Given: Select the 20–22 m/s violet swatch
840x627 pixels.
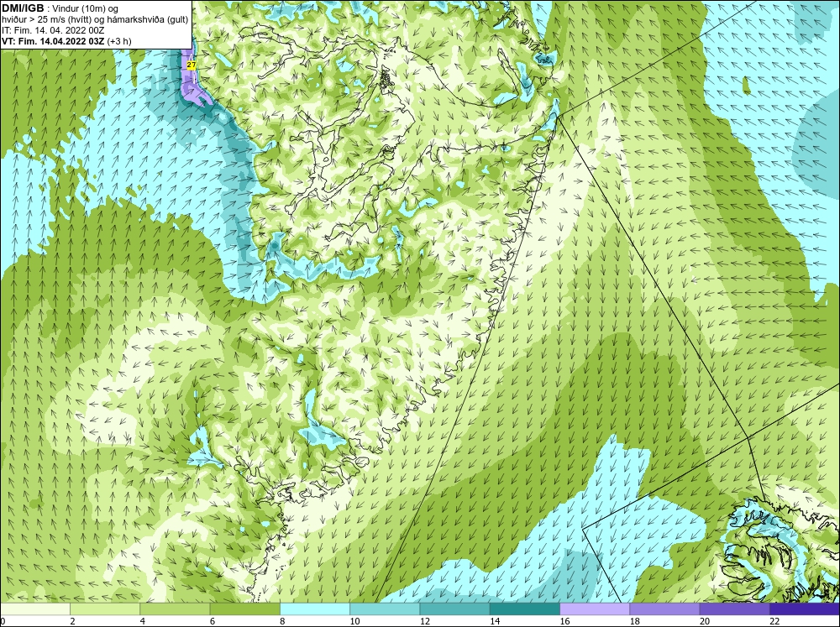Looking at the screenshot, I should point(734,609).
